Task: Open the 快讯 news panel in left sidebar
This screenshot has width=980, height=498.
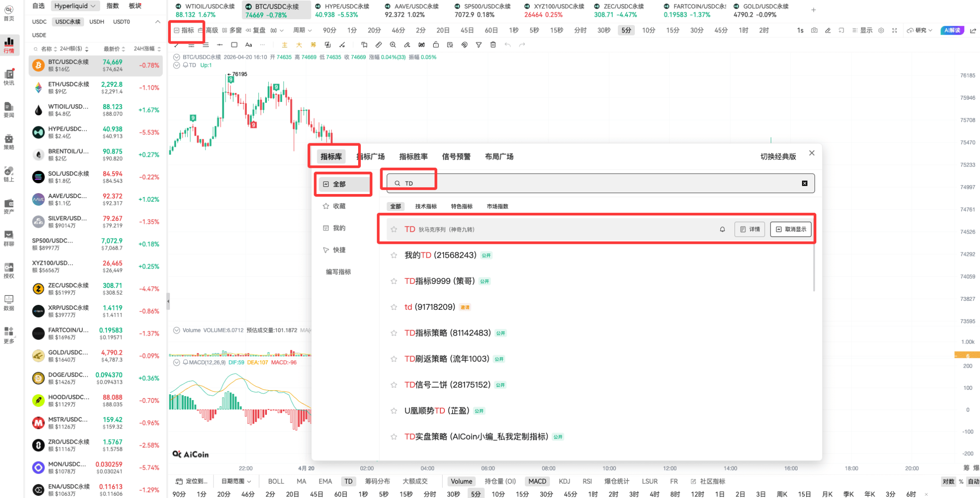Action: [9, 76]
